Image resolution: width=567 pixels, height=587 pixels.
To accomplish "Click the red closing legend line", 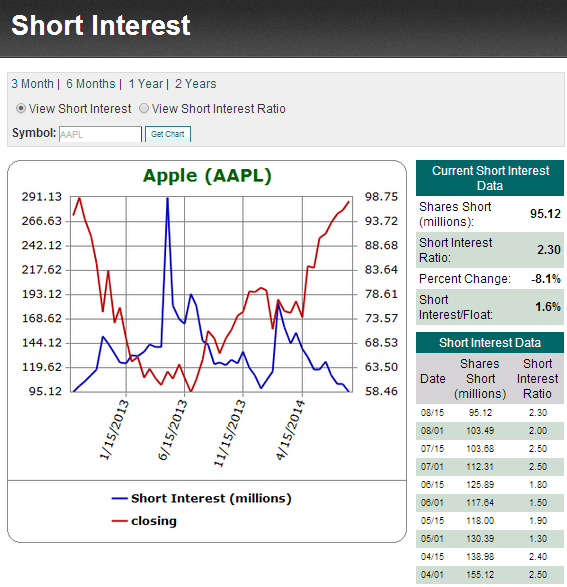I will pyautogui.click(x=119, y=521).
